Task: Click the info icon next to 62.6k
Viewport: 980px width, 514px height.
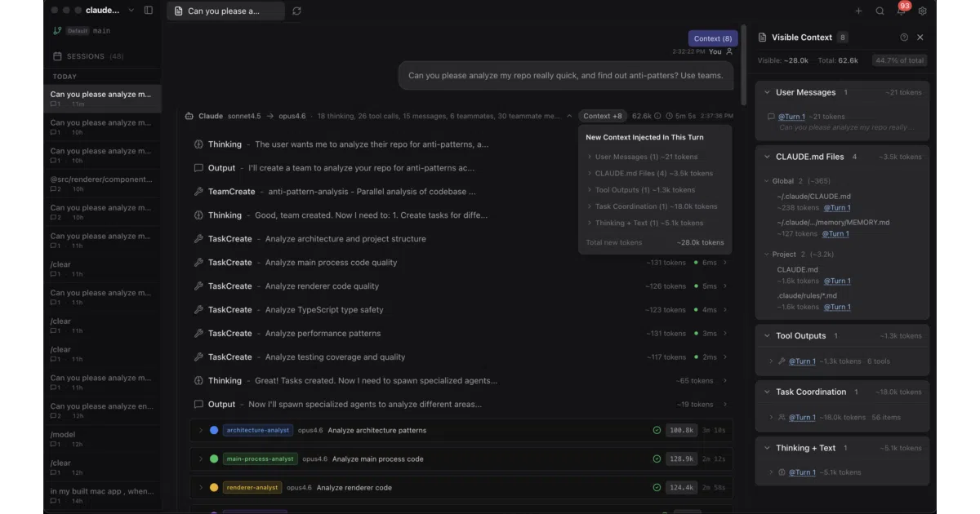Action: [658, 116]
